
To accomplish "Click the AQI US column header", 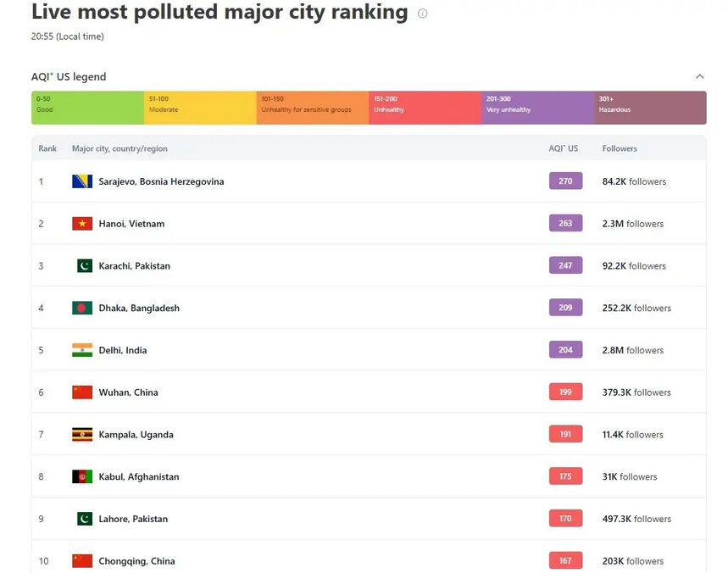I will click(564, 148).
